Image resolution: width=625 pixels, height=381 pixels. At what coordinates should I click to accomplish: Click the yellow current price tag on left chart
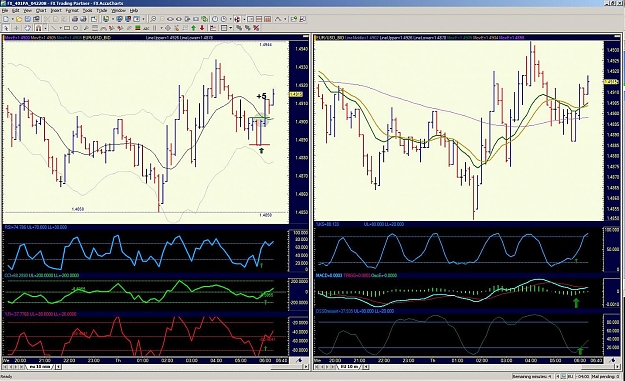[x=296, y=94]
